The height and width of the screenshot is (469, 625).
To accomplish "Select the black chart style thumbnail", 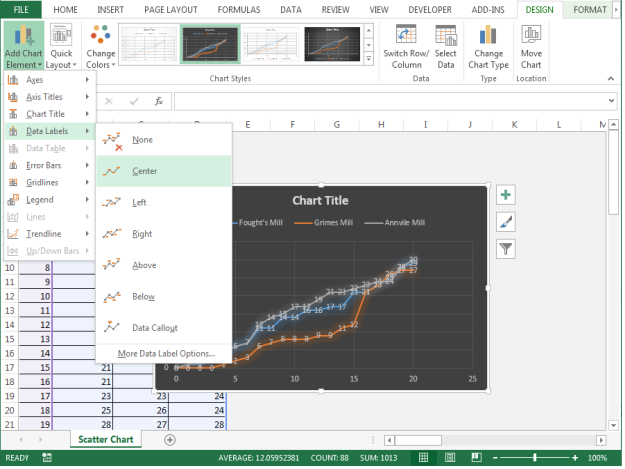I will [x=332, y=44].
